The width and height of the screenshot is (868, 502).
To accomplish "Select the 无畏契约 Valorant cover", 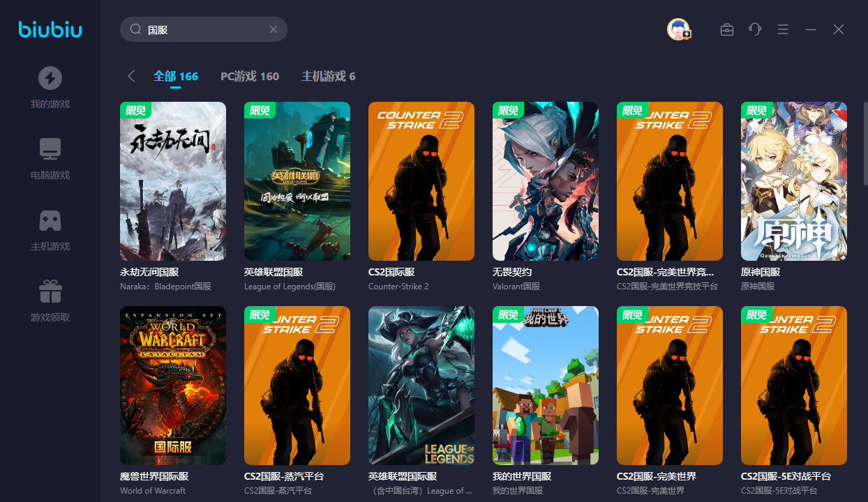I will tap(545, 181).
